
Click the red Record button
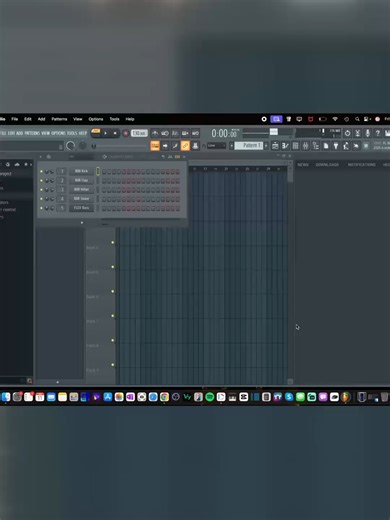(126, 133)
